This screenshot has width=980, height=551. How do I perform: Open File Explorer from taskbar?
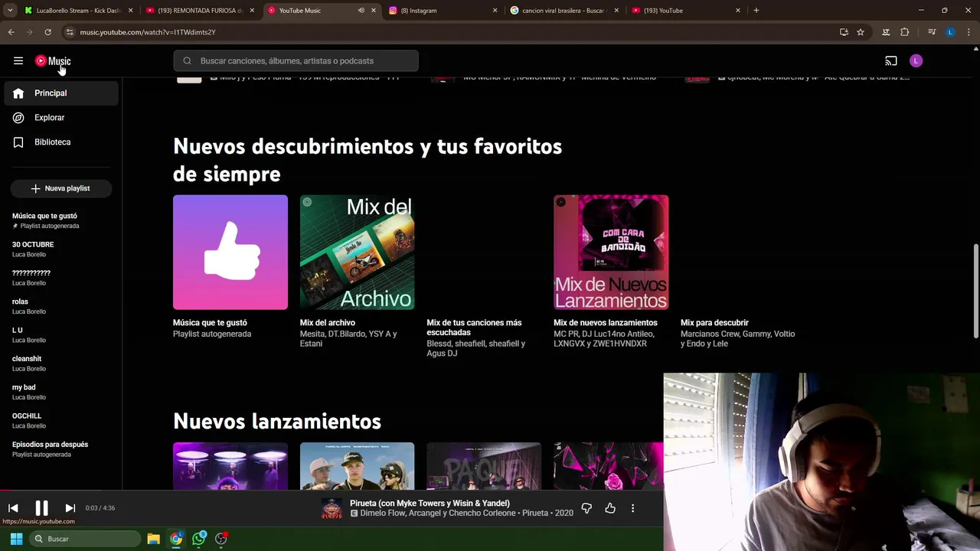(x=153, y=539)
